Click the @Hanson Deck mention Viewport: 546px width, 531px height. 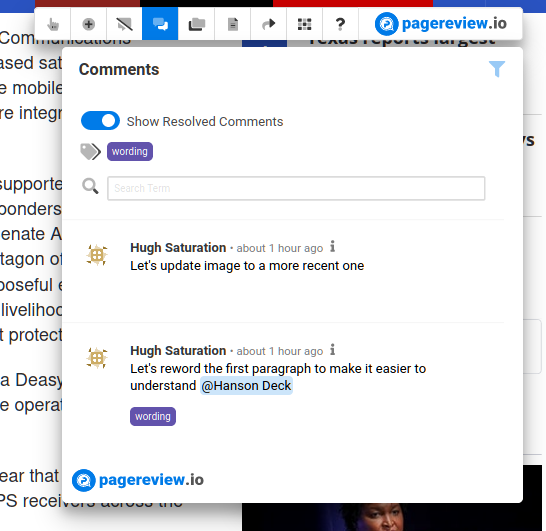[246, 386]
